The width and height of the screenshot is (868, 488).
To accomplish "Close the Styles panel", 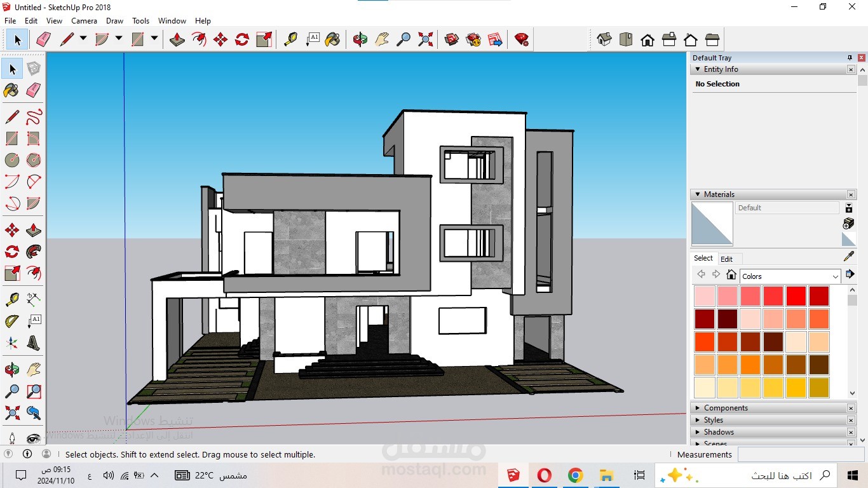I will [851, 420].
